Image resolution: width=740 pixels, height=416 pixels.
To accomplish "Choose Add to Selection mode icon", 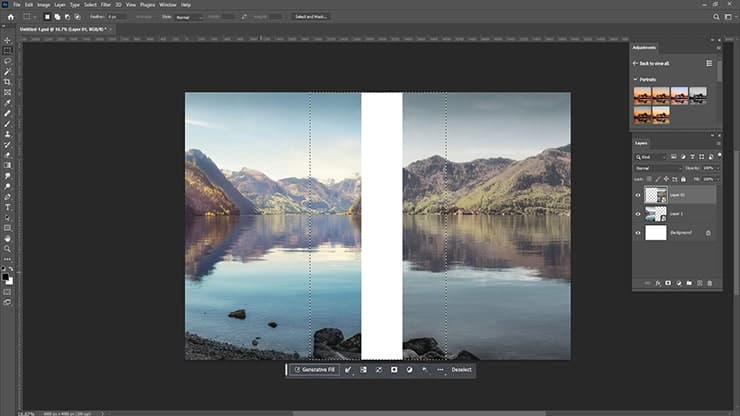I will [x=57, y=17].
